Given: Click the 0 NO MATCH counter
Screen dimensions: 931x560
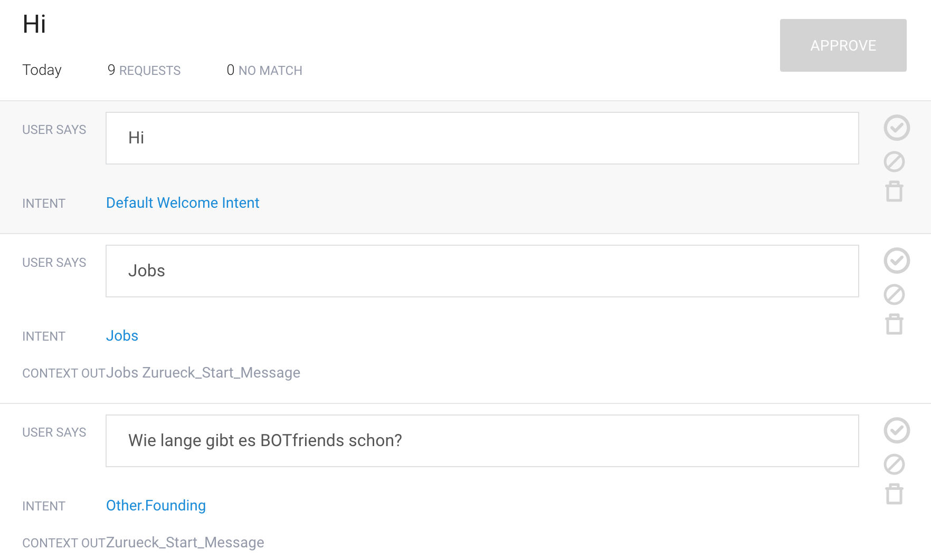Looking at the screenshot, I should click(264, 70).
